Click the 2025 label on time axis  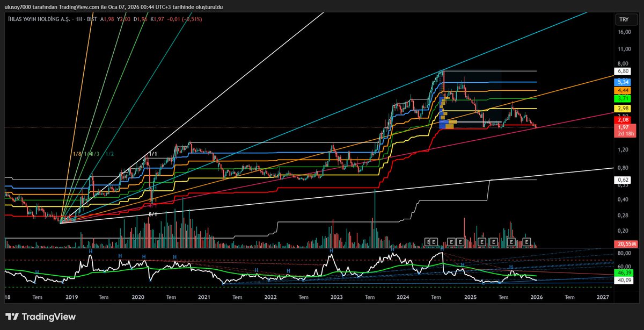(x=470, y=297)
